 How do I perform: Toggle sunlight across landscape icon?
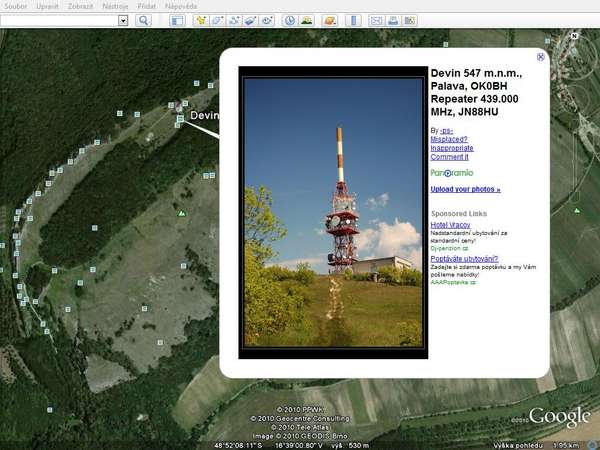(x=306, y=20)
